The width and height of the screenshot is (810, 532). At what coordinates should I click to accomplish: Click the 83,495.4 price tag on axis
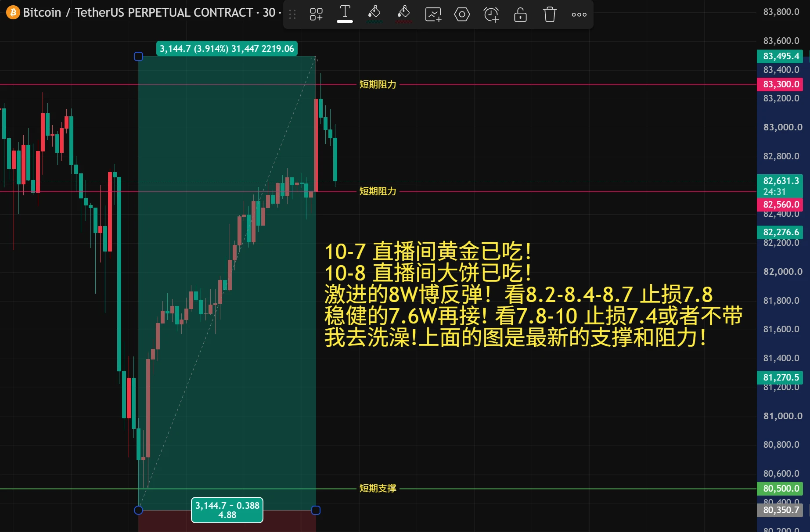click(x=780, y=56)
